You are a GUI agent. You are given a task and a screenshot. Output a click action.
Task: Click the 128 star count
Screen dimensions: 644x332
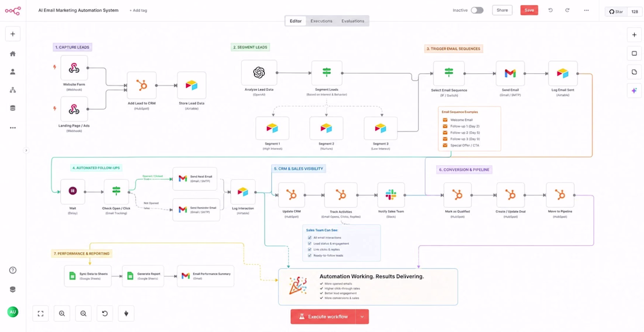tap(635, 12)
